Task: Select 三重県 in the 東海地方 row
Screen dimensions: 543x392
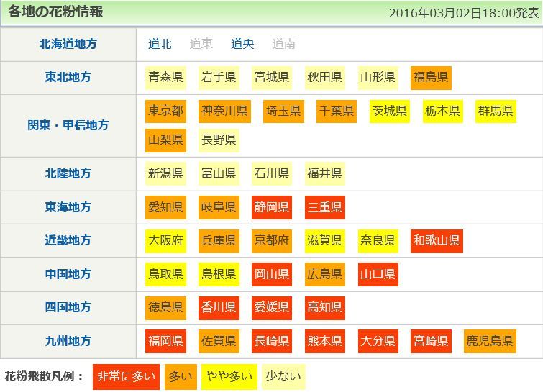Action: [x=325, y=207]
